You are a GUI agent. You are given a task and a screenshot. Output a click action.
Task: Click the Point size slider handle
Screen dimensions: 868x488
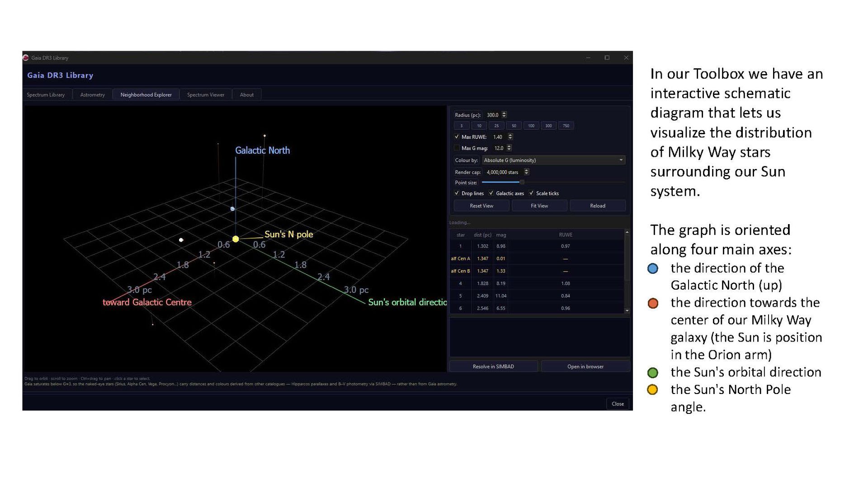pyautogui.click(x=522, y=182)
